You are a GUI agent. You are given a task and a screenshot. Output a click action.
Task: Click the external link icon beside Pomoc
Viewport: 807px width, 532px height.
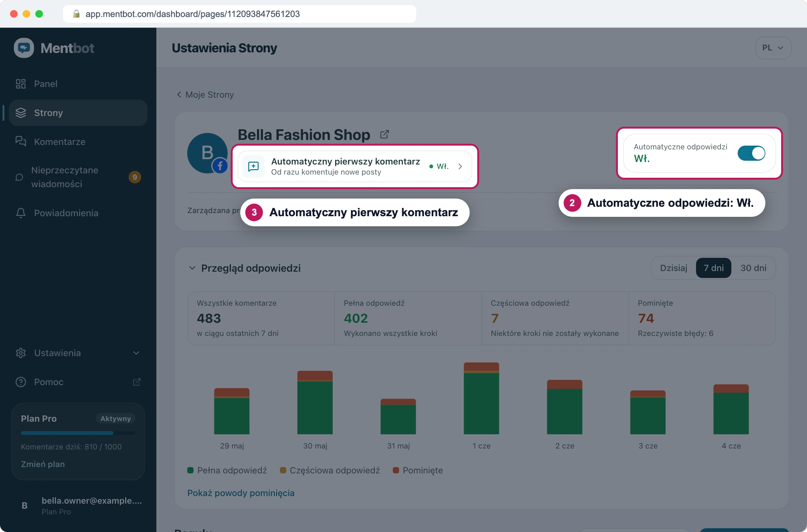pos(136,382)
